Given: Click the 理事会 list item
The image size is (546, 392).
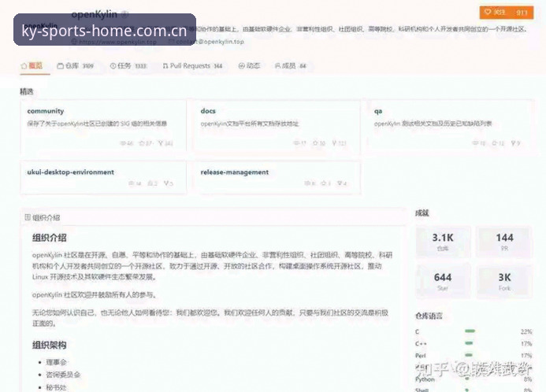Looking at the screenshot, I should pyautogui.click(x=56, y=362).
